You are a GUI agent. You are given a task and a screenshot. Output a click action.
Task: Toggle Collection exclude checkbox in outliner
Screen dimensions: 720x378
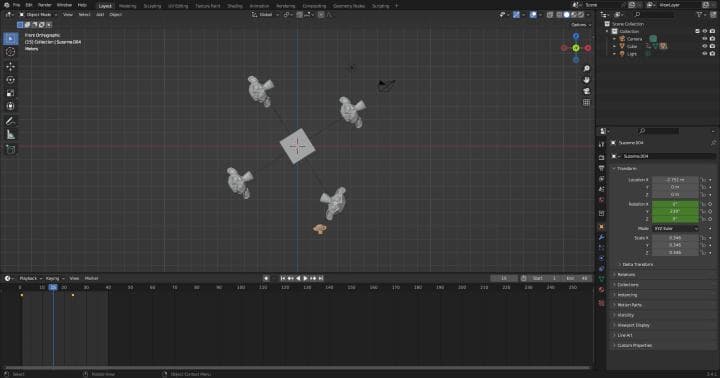tap(698, 31)
